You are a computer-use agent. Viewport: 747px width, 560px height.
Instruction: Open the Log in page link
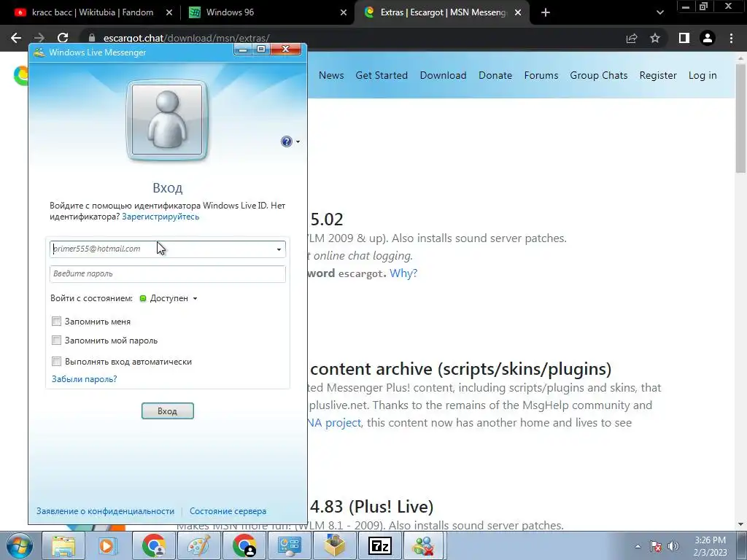(x=703, y=75)
